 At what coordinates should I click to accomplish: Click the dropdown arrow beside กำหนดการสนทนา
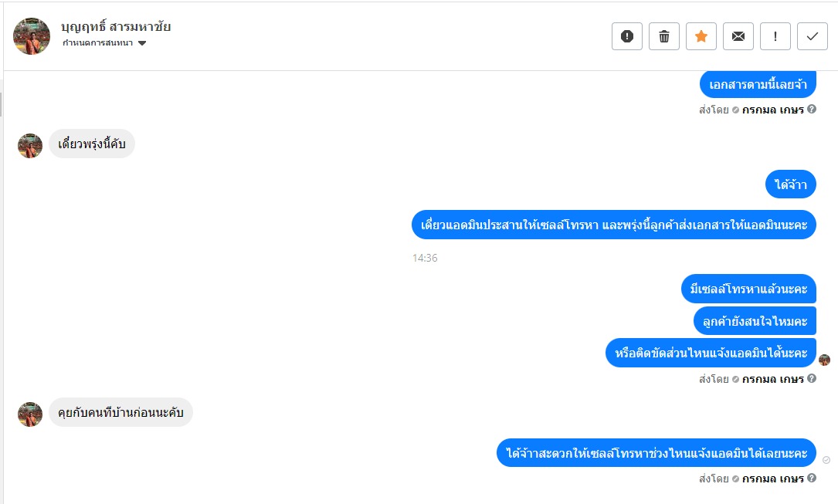pos(142,43)
